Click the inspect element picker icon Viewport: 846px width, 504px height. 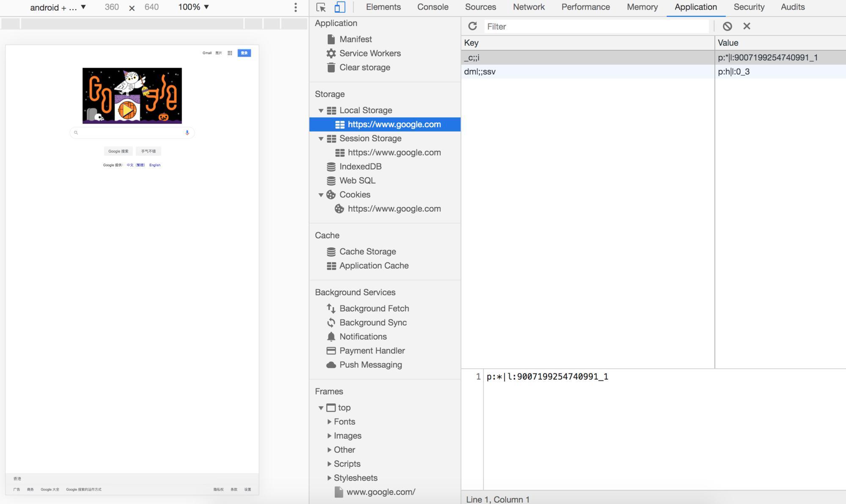coord(321,7)
